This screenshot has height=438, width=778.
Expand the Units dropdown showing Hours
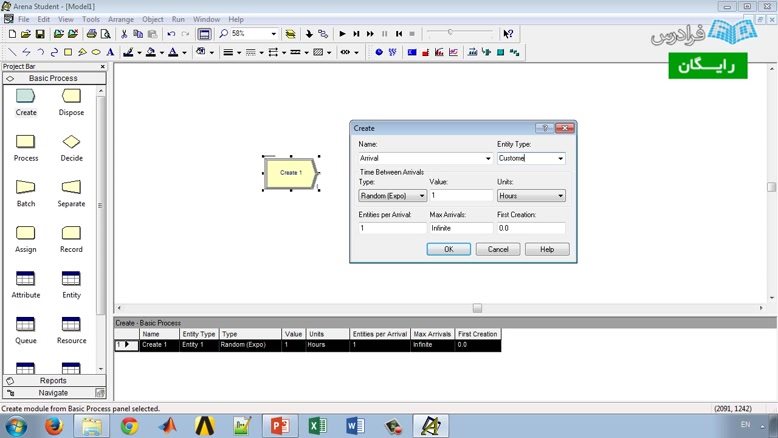pos(560,196)
